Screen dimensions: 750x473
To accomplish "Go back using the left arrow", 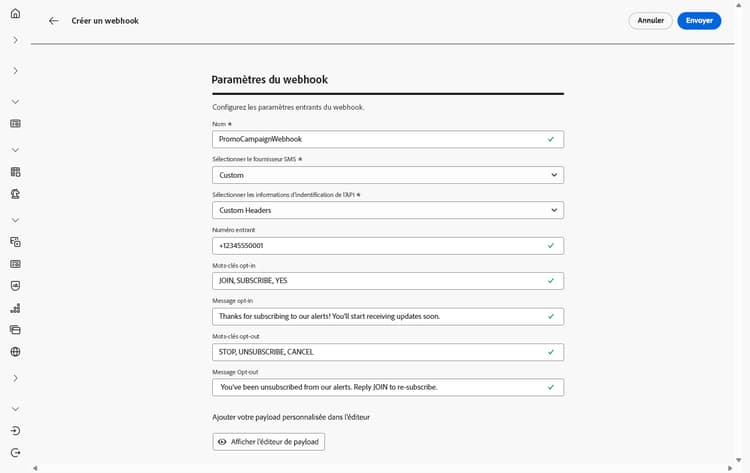I will (x=54, y=21).
